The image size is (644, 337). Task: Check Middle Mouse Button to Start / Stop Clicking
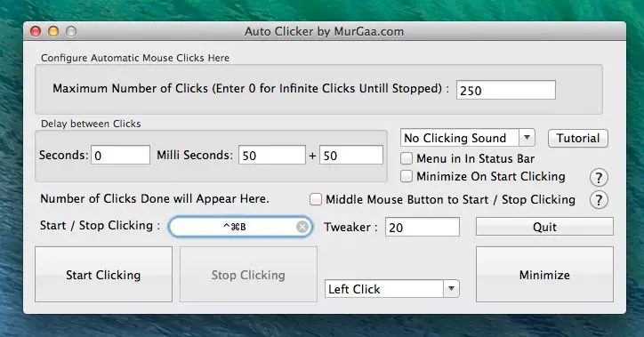316,199
